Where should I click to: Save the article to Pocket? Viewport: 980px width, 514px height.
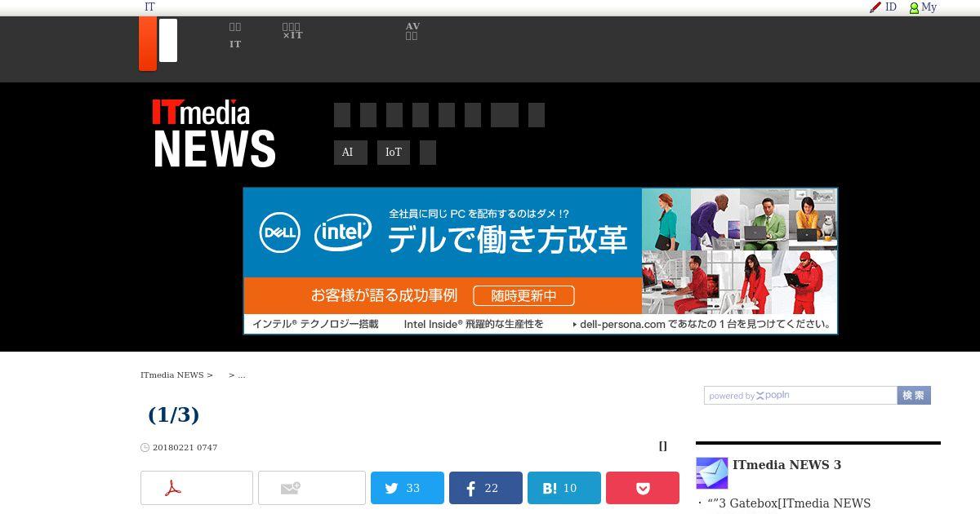(643, 488)
